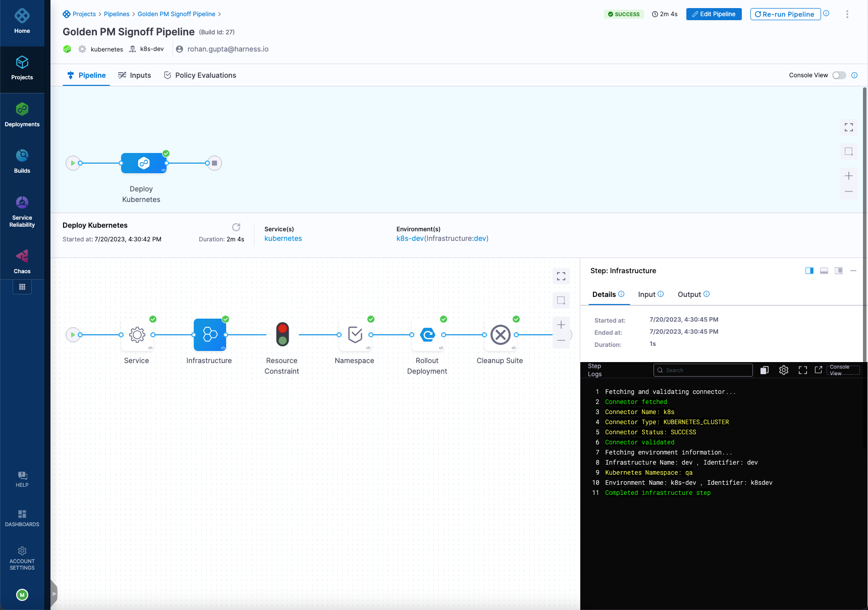
Task: Open the more options kebab menu
Action: [847, 14]
